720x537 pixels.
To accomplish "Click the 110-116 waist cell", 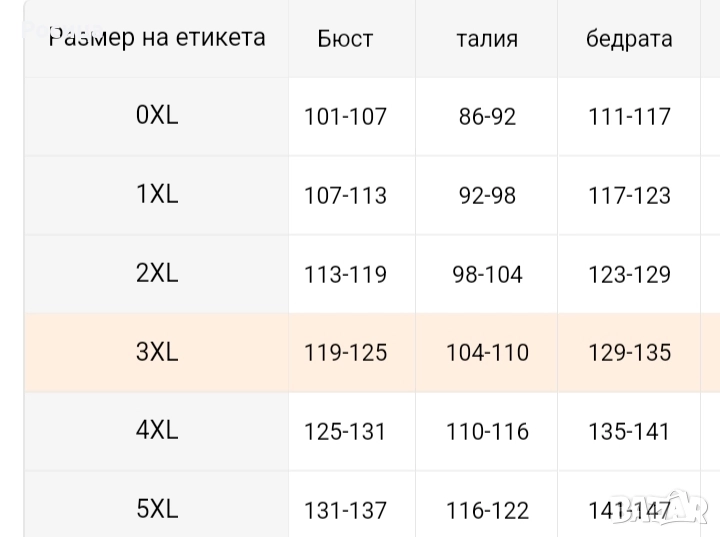I will pyautogui.click(x=487, y=432).
